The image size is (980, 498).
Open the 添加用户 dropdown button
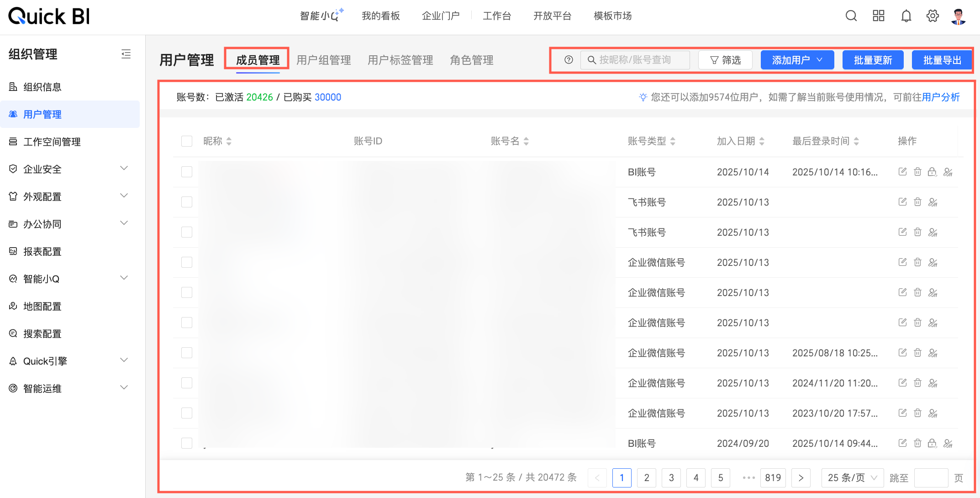[797, 60]
